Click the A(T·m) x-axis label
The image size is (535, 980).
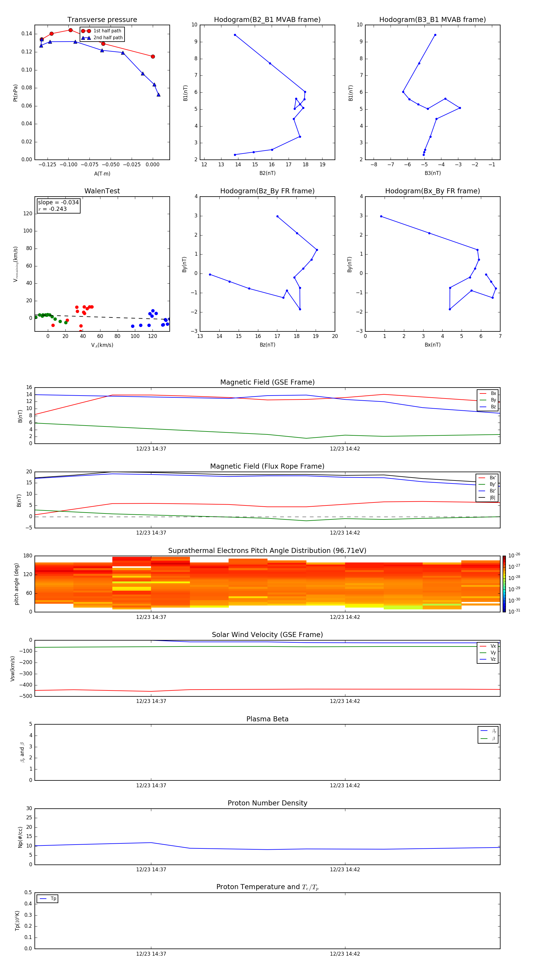click(x=102, y=174)
